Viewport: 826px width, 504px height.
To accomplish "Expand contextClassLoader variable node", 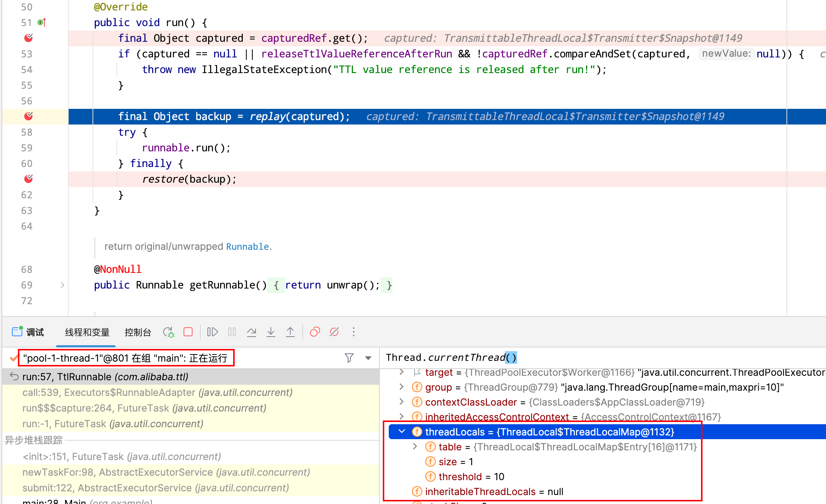I will coord(401,402).
